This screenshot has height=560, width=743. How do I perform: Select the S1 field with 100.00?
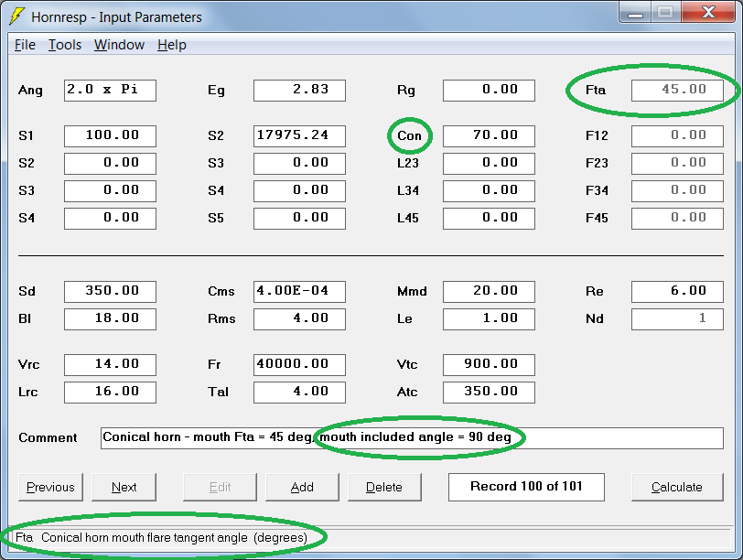tap(110, 136)
